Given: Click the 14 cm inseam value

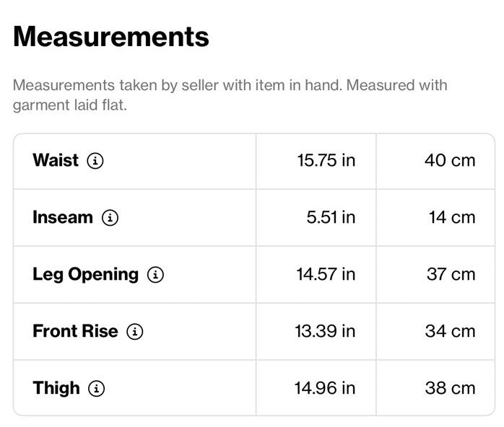Looking at the screenshot, I should point(452,218).
